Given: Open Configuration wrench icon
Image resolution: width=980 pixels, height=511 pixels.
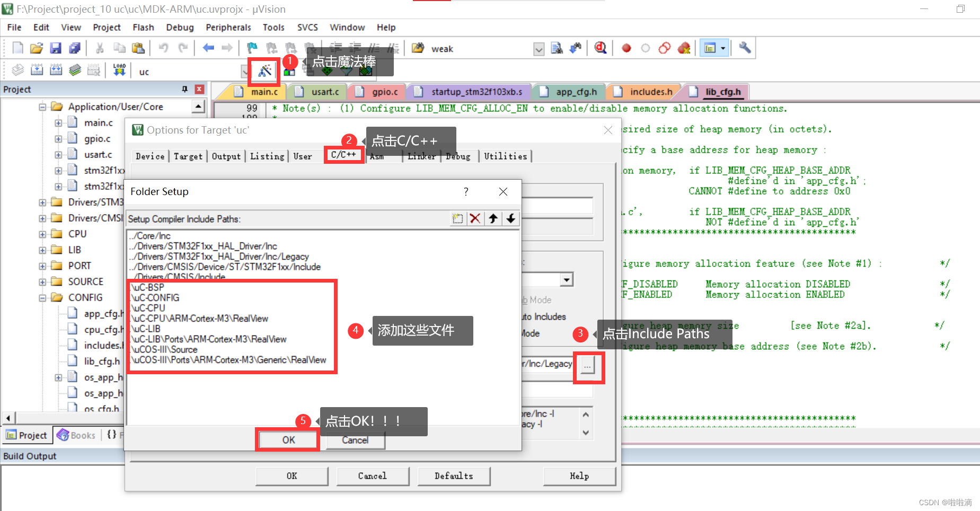Looking at the screenshot, I should (x=745, y=48).
